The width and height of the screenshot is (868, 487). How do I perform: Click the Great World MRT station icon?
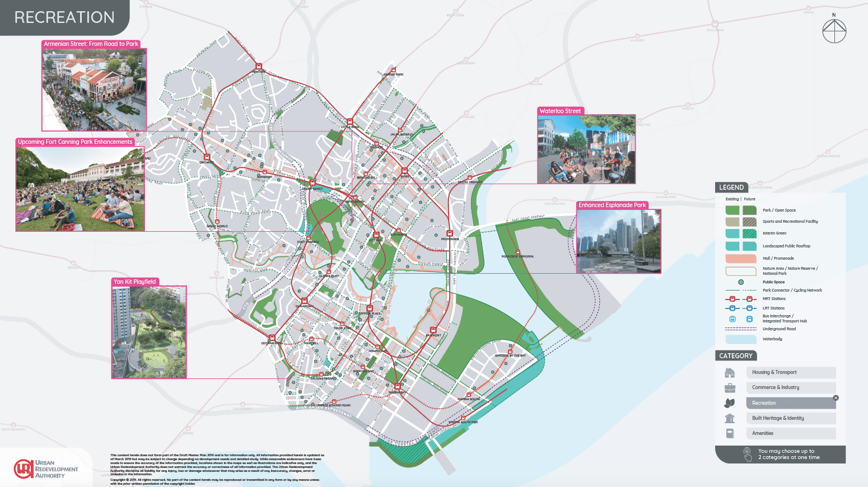click(217, 222)
